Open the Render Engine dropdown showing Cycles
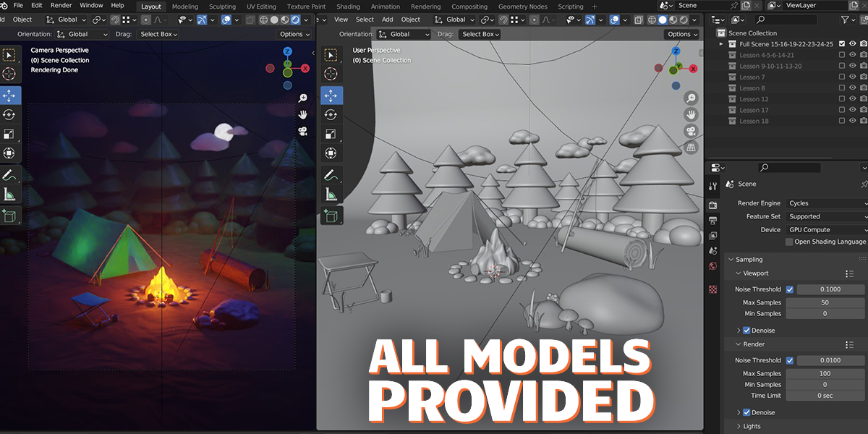The image size is (868, 434). point(827,203)
